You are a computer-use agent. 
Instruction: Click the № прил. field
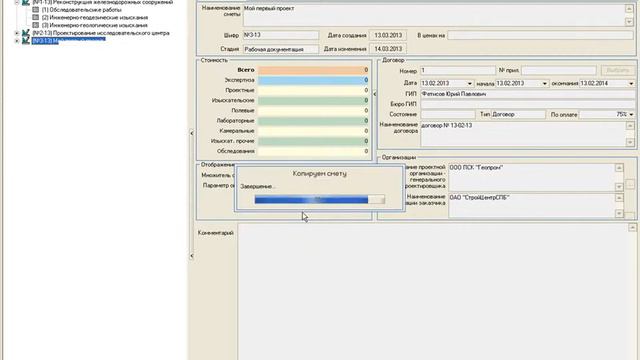(559, 71)
